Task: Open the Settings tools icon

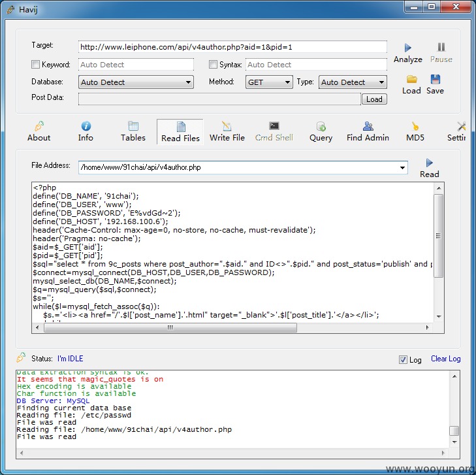Action: point(461,125)
